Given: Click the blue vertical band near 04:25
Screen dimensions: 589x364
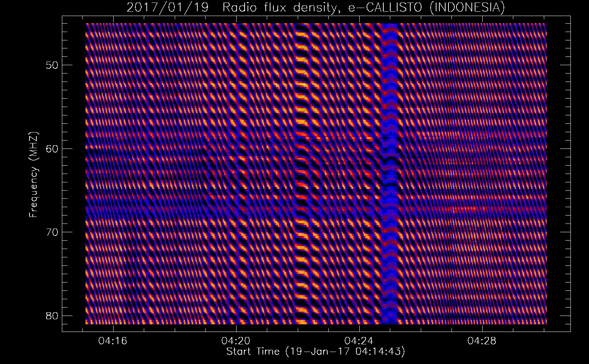Looking at the screenshot, I should point(391,174).
